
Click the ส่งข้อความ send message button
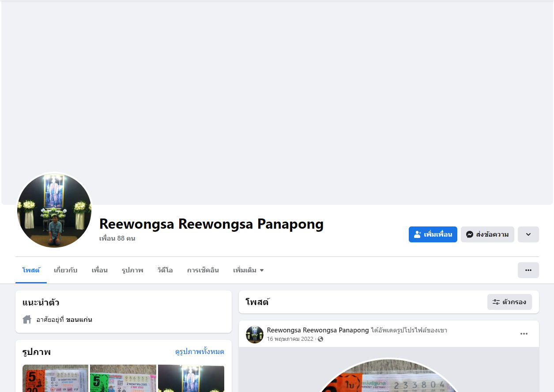pos(487,234)
